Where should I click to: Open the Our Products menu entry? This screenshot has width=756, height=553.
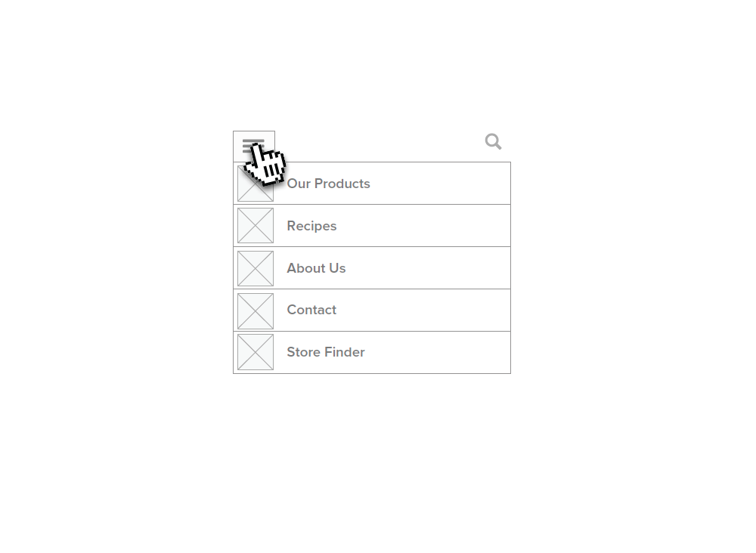point(328,184)
